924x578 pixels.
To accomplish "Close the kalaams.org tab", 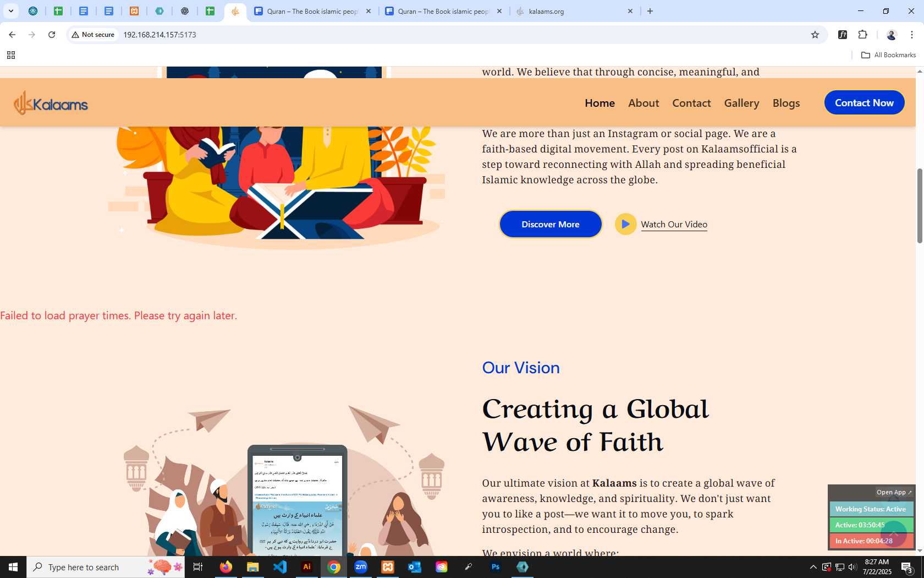I will (x=630, y=11).
